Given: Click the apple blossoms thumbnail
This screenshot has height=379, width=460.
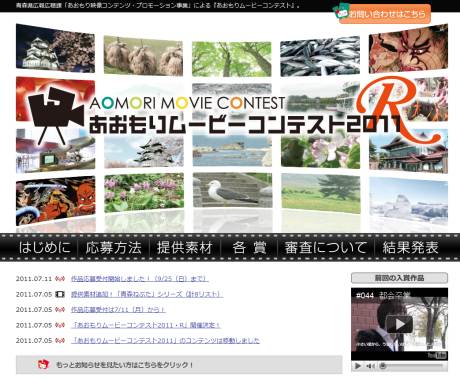Looking at the screenshot, I should 321,151.
